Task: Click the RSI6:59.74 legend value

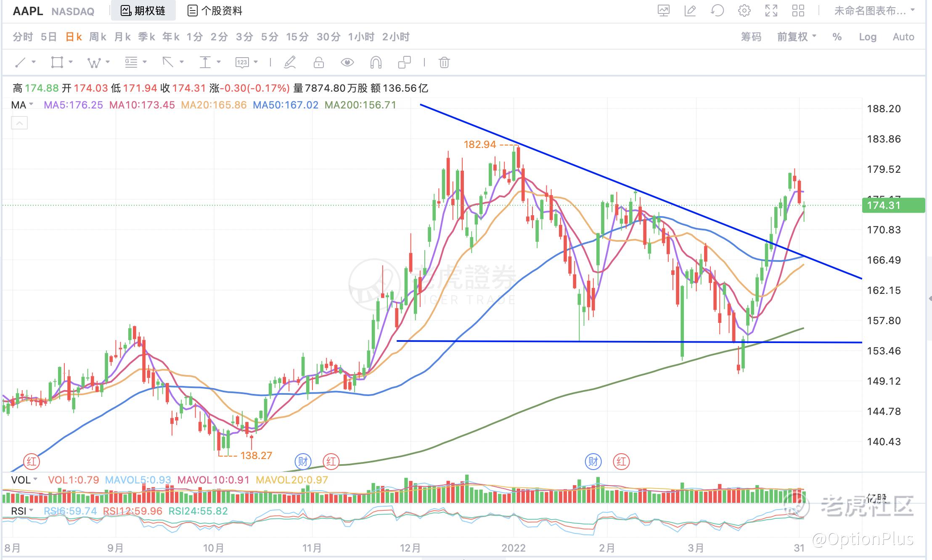Action: 70,511
